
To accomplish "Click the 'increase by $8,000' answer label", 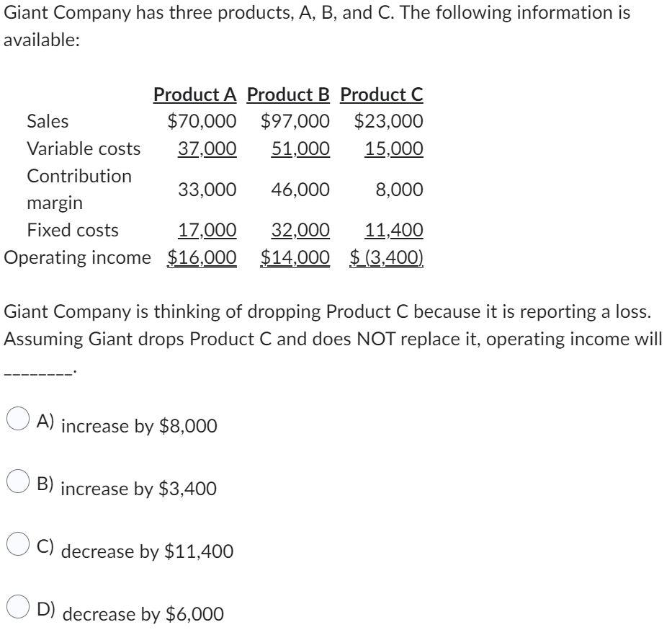I will 139,426.
